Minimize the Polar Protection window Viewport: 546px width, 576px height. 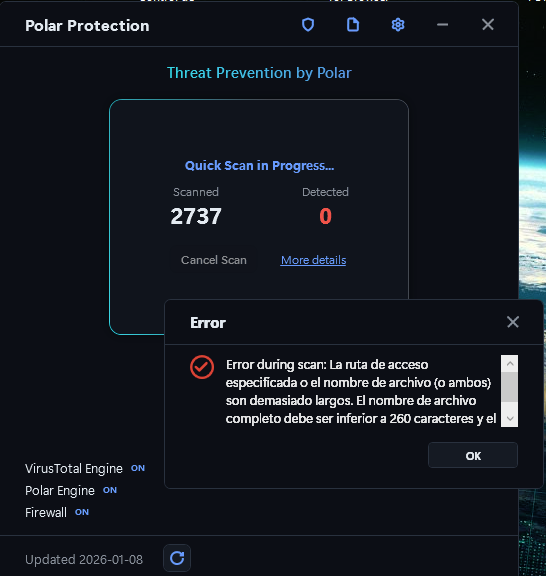(442, 25)
